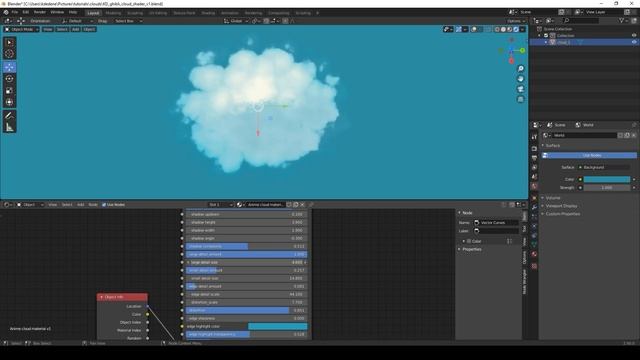The height and width of the screenshot is (360, 640).
Task: Open the Scene properties tab icon
Action: [x=534, y=177]
